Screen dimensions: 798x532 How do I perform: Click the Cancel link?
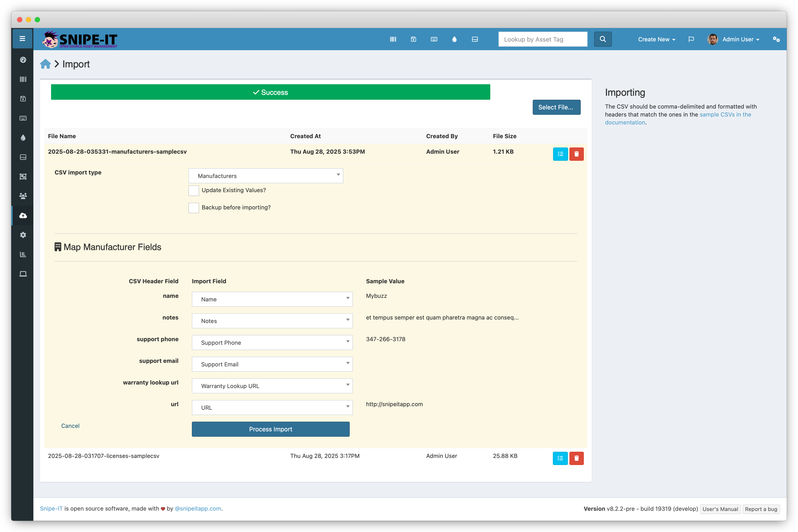[x=70, y=426]
